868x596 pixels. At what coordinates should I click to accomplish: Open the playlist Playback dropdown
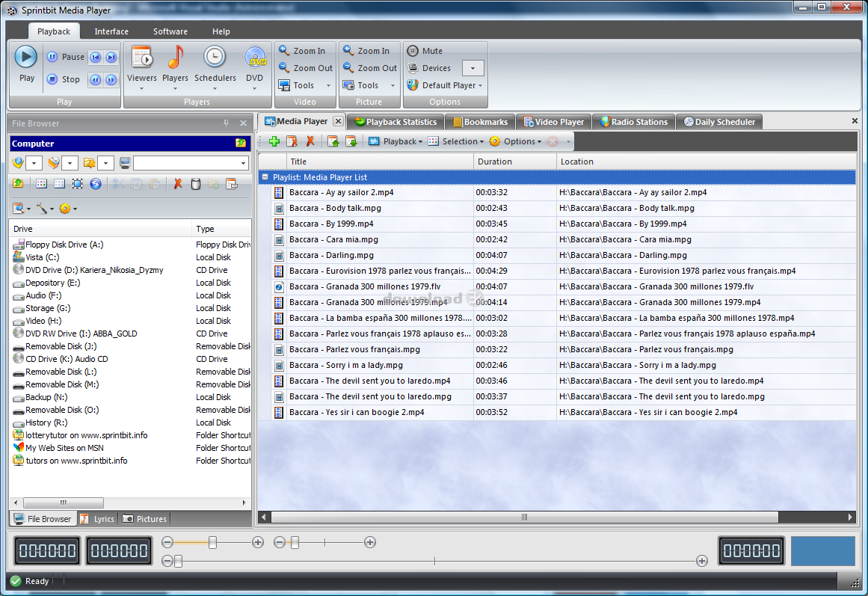[x=395, y=141]
